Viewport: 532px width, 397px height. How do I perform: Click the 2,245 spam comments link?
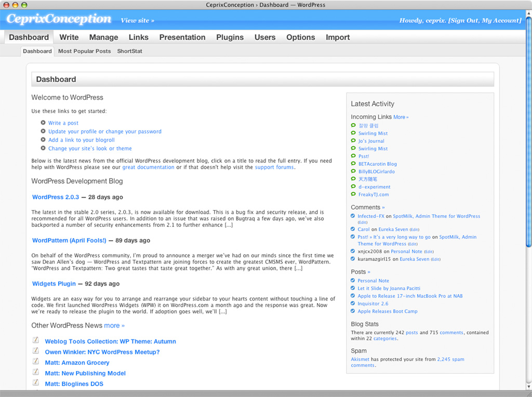(x=407, y=362)
